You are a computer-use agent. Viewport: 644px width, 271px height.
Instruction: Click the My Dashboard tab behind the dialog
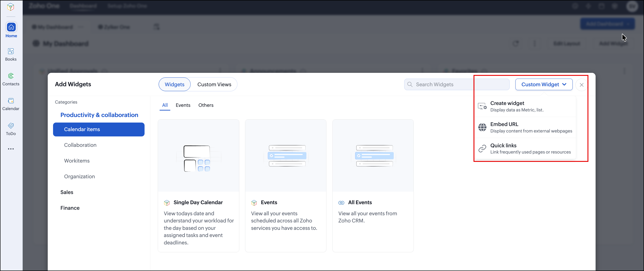coord(56,27)
